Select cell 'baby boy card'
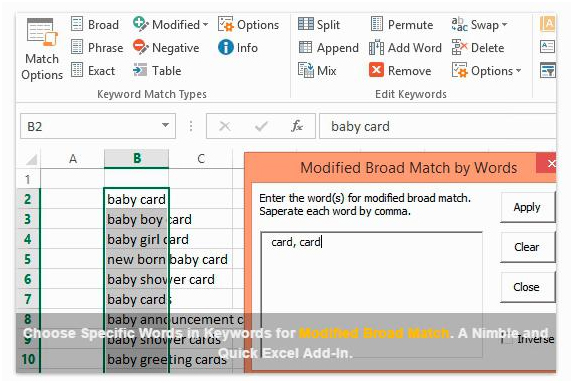 click(137, 219)
